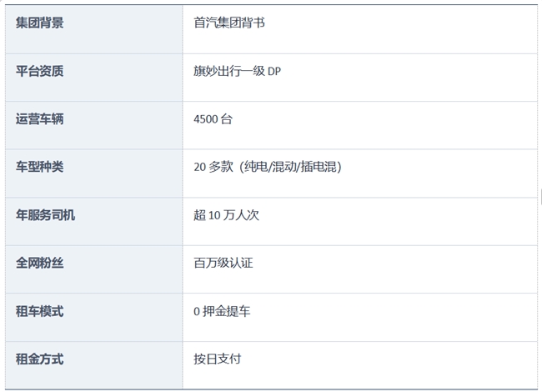The image size is (542, 392).
Task: Click the 租车模式 label cell
Action: tap(39, 311)
